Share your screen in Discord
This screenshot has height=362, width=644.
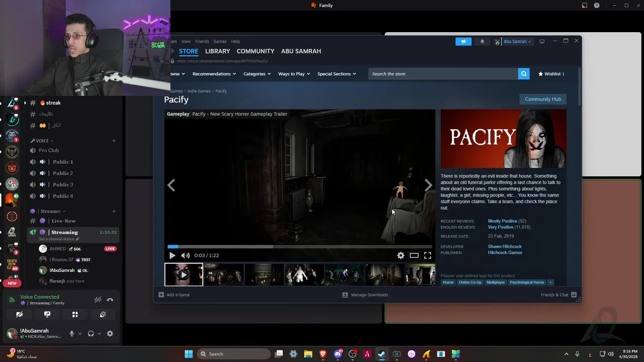click(x=47, y=314)
